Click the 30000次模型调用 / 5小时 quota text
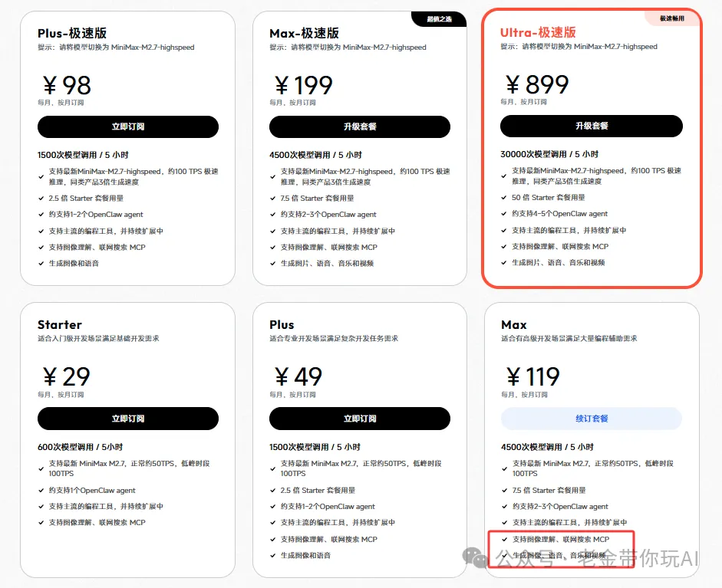The height and width of the screenshot is (588, 722). pos(549,154)
